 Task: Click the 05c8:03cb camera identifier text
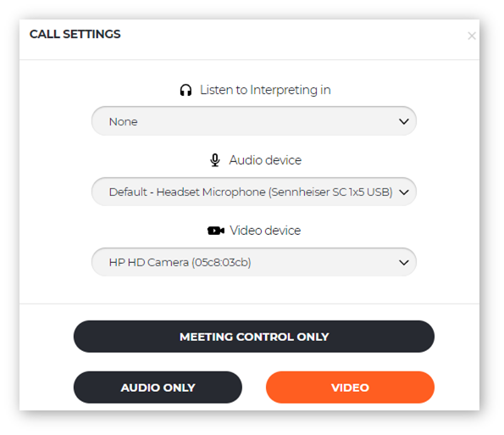pos(221,263)
